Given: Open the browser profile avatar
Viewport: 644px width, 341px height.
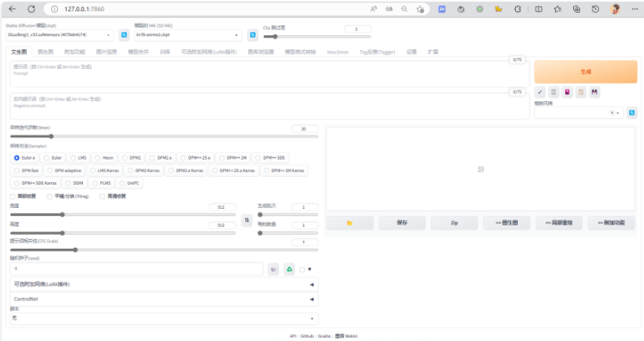Looking at the screenshot, I should pyautogui.click(x=615, y=9).
